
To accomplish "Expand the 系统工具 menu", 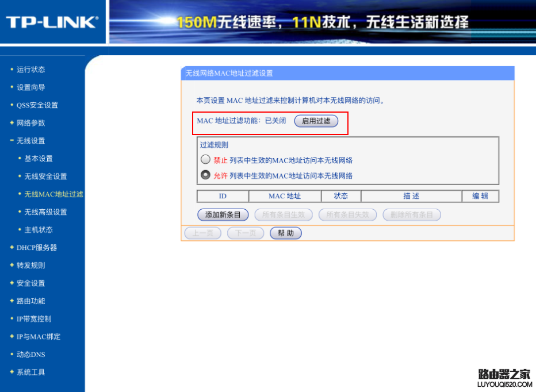I will click(x=30, y=372).
